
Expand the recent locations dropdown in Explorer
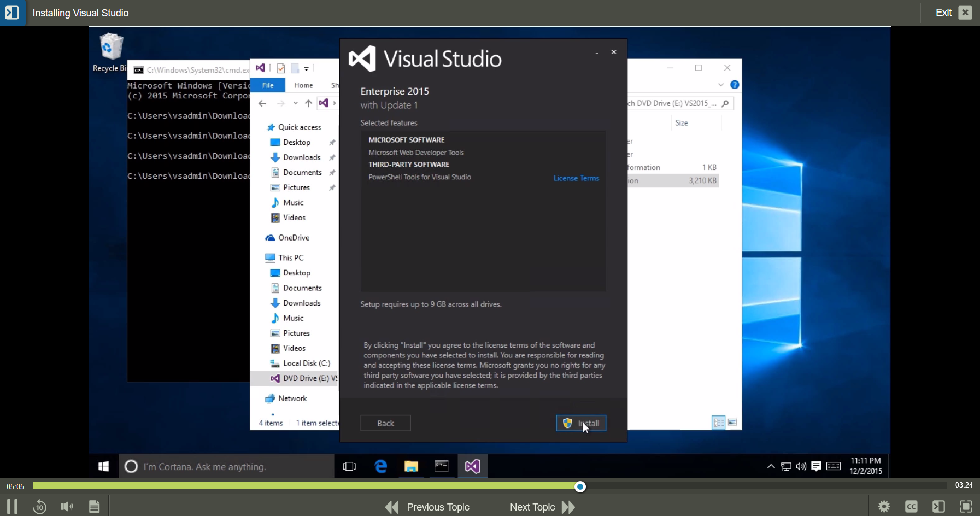point(296,103)
